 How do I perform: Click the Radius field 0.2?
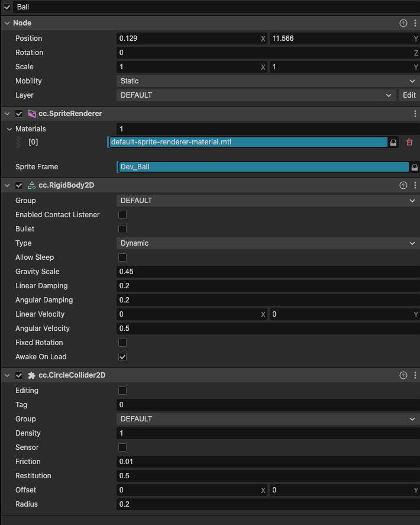pos(268,504)
